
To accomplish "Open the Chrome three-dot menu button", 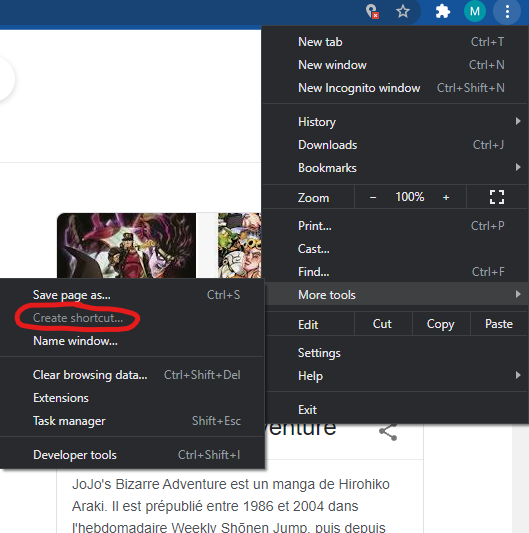I will [507, 12].
